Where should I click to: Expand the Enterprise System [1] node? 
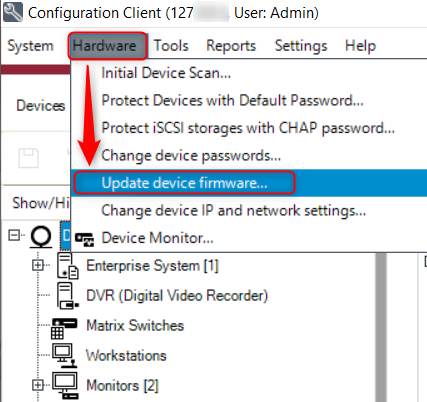38,265
